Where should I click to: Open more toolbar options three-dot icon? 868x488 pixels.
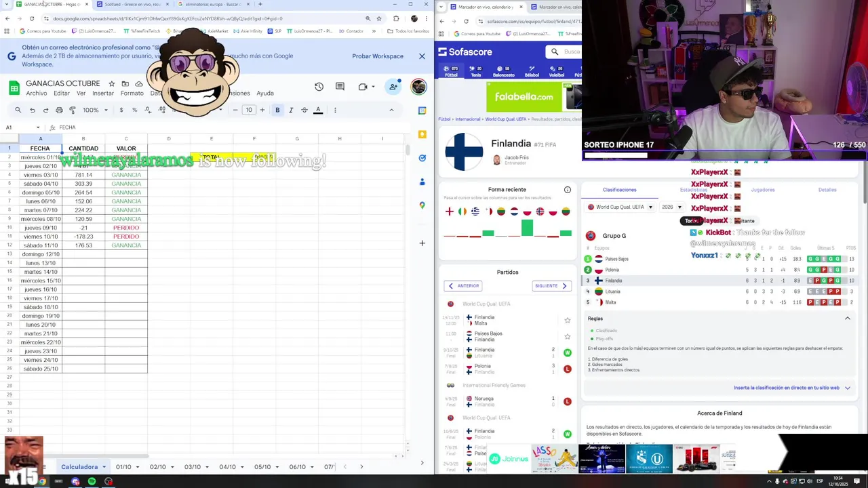point(335,110)
